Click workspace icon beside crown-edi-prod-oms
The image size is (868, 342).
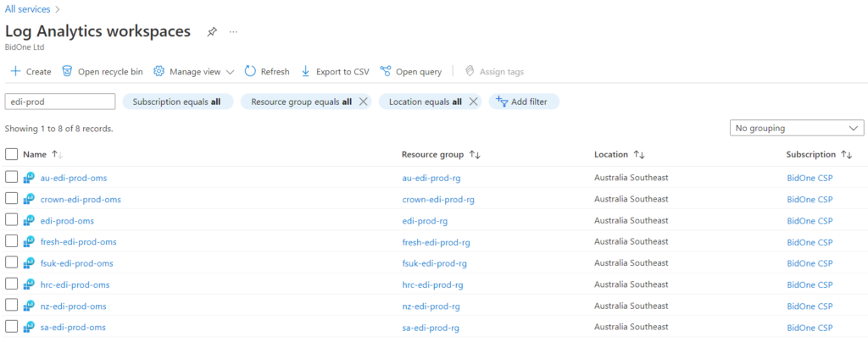point(29,199)
